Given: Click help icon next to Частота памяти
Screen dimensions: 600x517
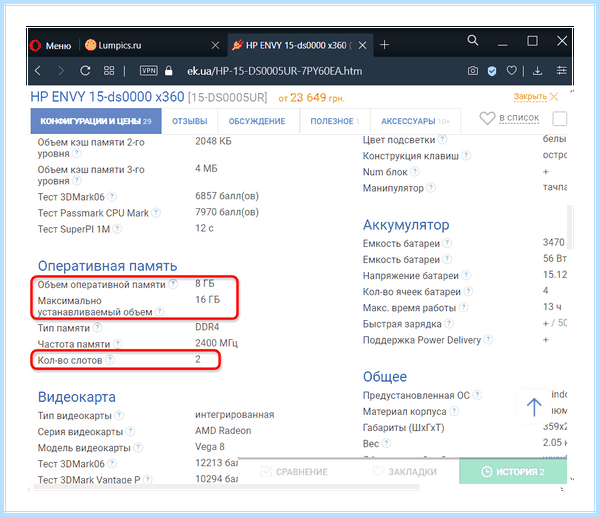Looking at the screenshot, I should click(117, 344).
